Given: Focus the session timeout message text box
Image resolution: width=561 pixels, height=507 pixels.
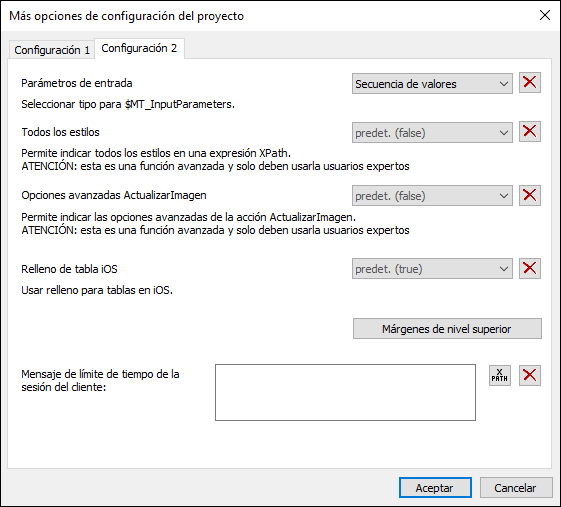Looking at the screenshot, I should pyautogui.click(x=345, y=393).
